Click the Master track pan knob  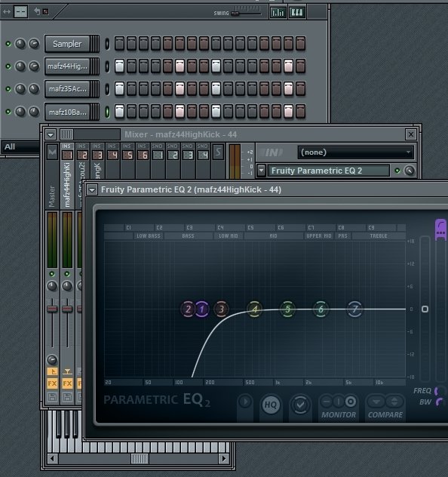coord(52,286)
